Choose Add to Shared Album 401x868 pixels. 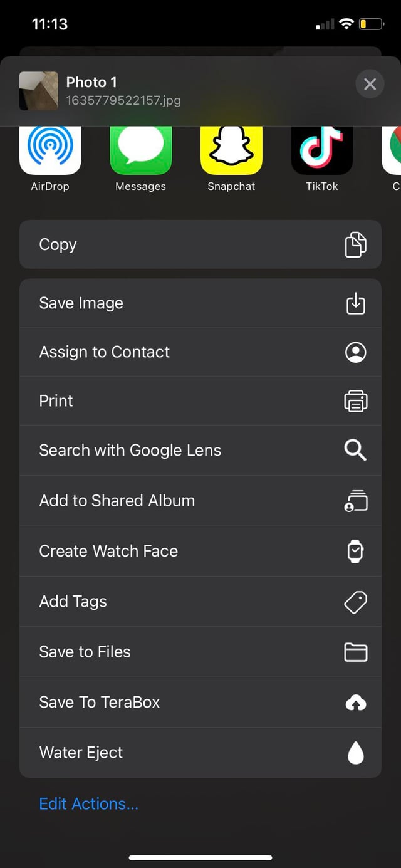tap(117, 501)
